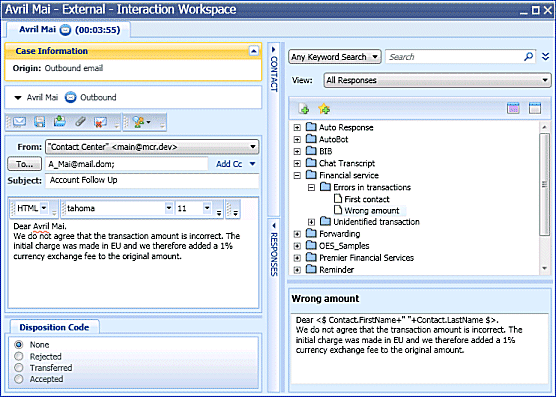Expand the Auto Response folder

tap(297, 127)
